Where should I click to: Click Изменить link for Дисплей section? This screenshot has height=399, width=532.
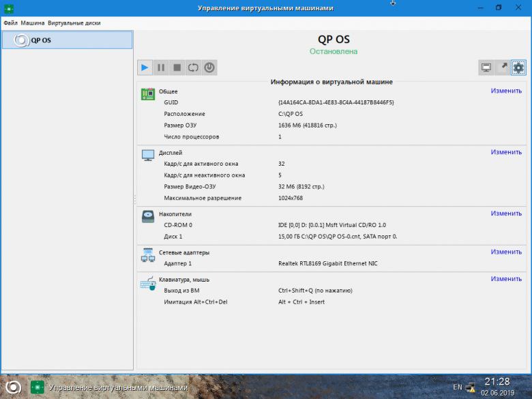pos(506,152)
